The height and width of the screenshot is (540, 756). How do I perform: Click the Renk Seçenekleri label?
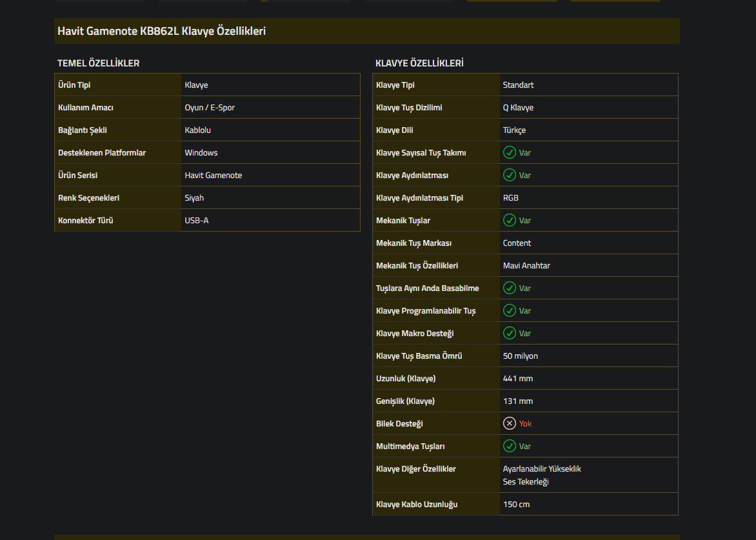coord(89,197)
